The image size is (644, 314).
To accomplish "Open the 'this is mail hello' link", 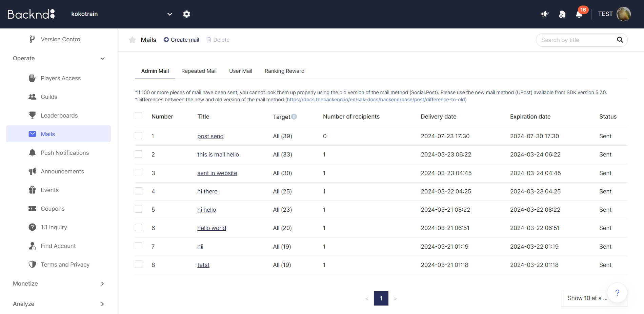I will coord(218,154).
